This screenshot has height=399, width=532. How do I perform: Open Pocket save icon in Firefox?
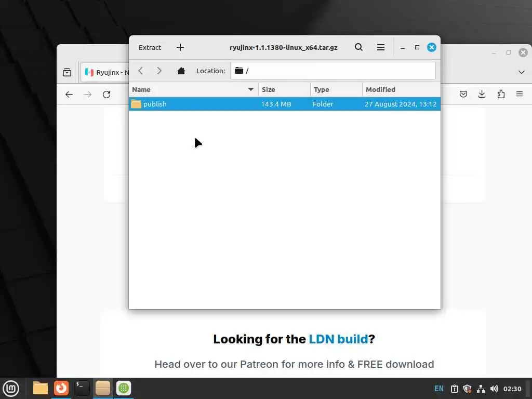pos(463,94)
